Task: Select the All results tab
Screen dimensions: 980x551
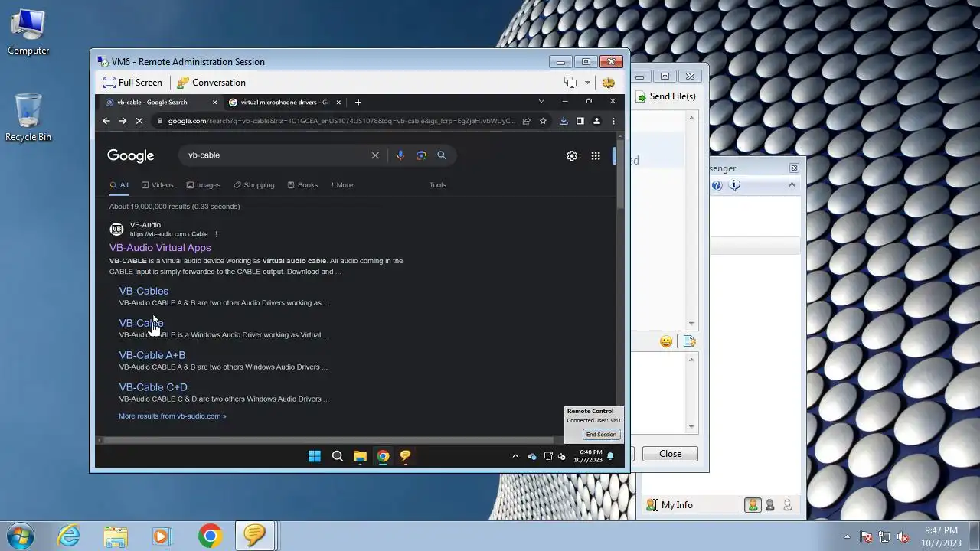Action: [119, 185]
